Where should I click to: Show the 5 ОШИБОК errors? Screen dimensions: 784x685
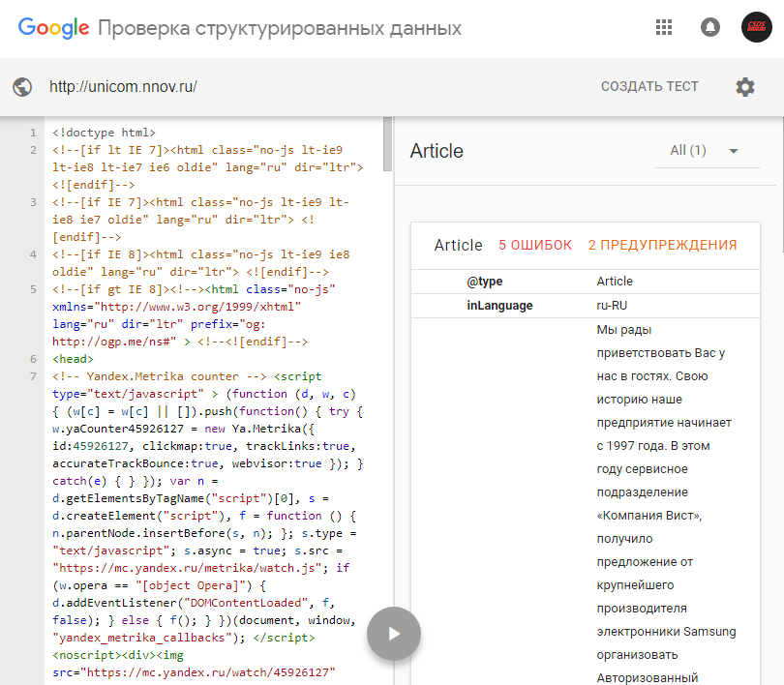(535, 246)
